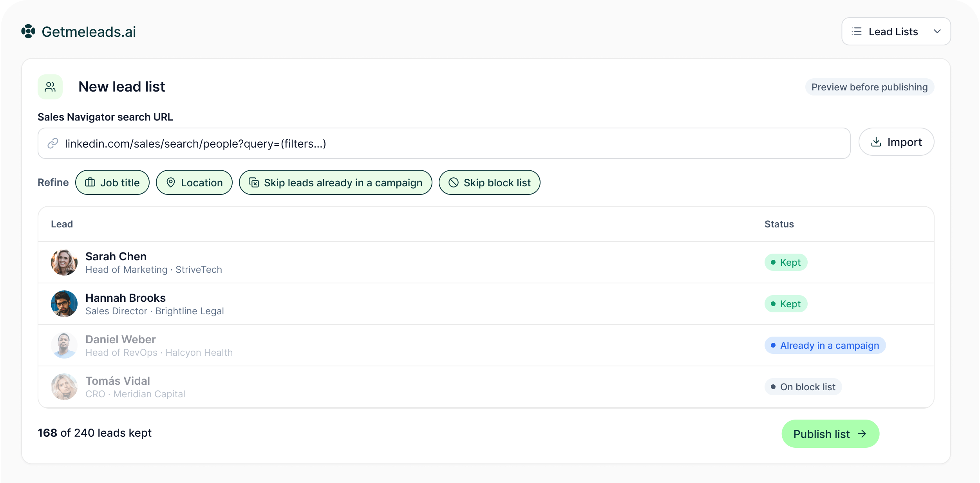
Task: Click the Sales Navigator URL input field
Action: click(444, 143)
